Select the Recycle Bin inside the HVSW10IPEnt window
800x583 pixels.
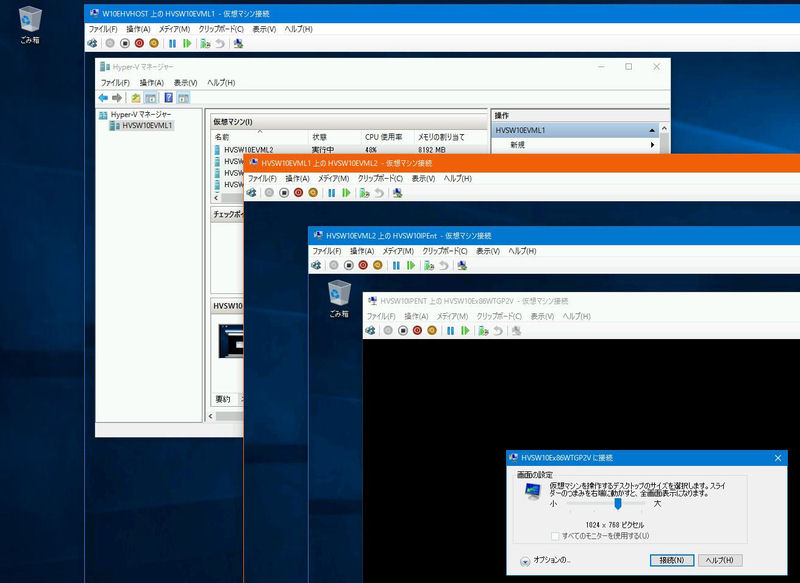click(x=339, y=299)
